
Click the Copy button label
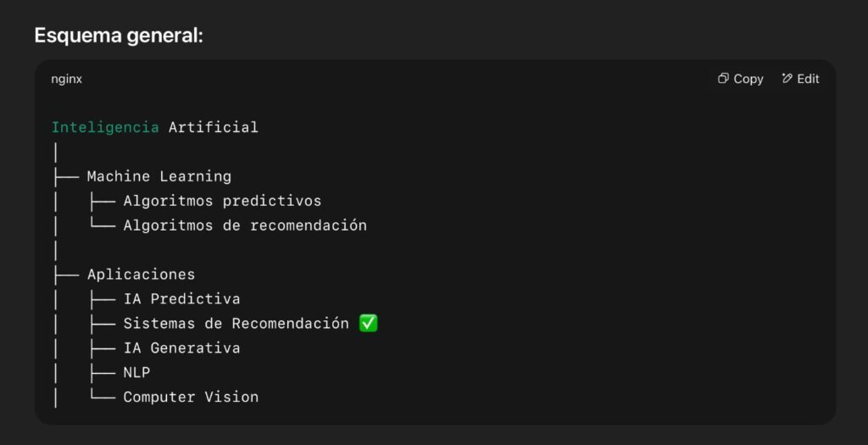point(748,79)
